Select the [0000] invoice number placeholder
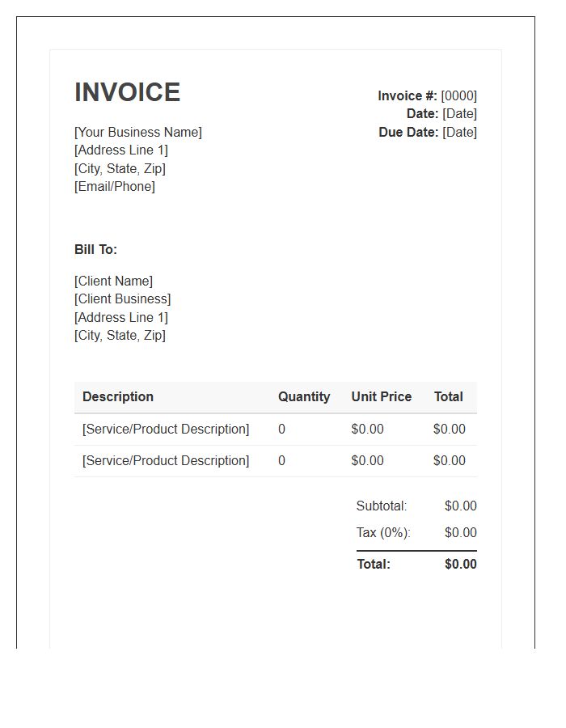This screenshot has width=566, height=728. [458, 95]
